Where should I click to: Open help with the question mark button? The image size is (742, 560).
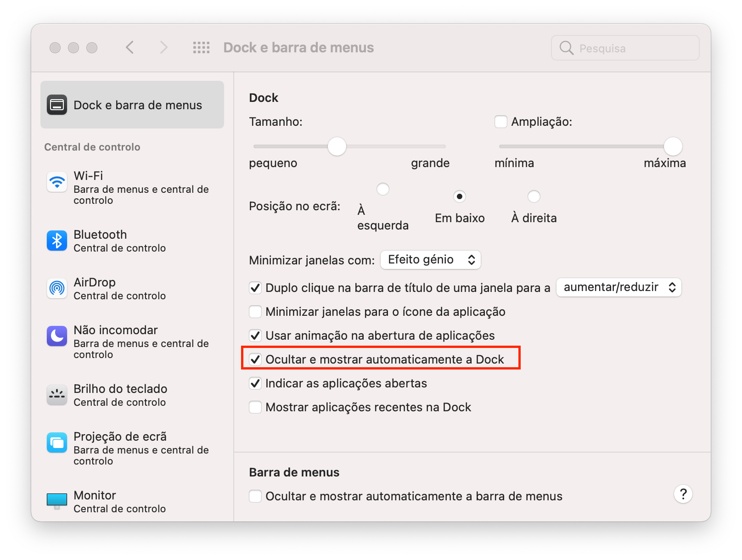(683, 494)
